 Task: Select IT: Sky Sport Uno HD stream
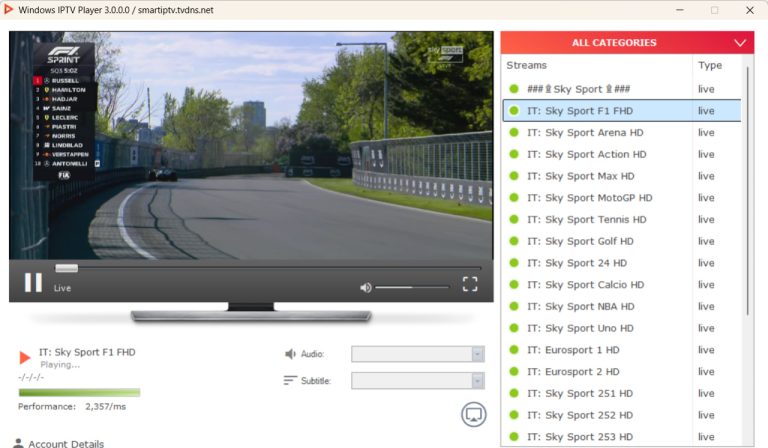pyautogui.click(x=622, y=328)
